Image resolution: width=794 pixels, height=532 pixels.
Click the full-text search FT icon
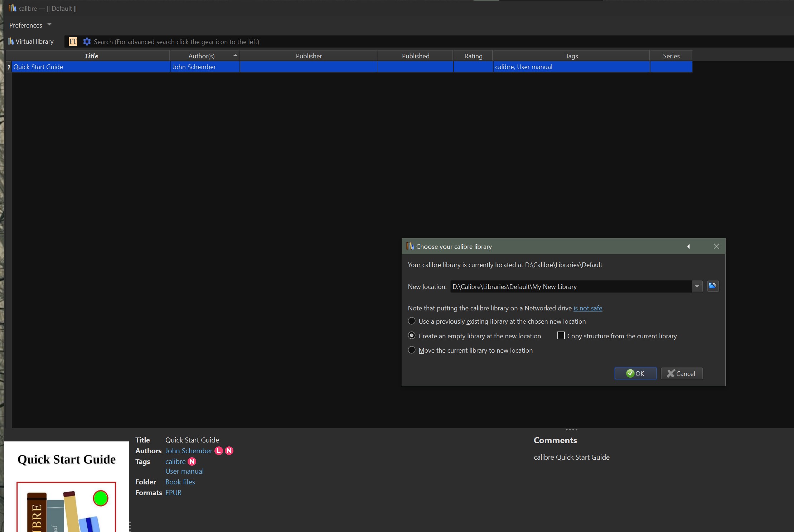coord(73,42)
